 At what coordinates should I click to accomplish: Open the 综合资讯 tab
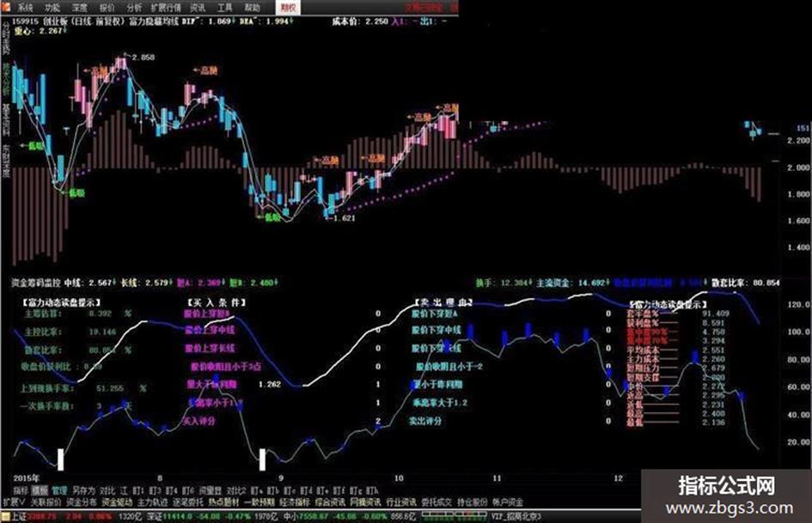click(331, 502)
